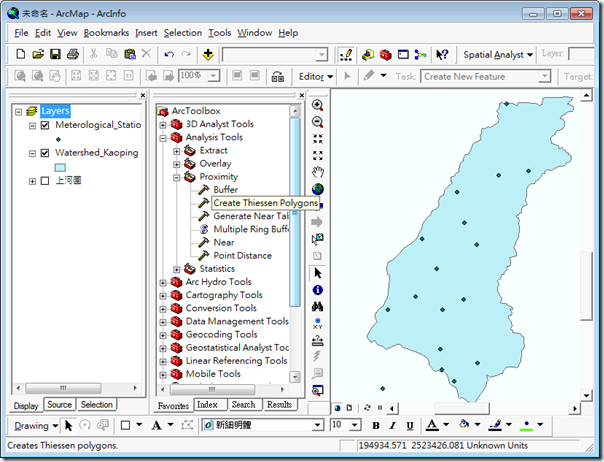This screenshot has width=604, height=462.
Task: Select the Create Thiessen Polygons tool
Action: click(265, 203)
